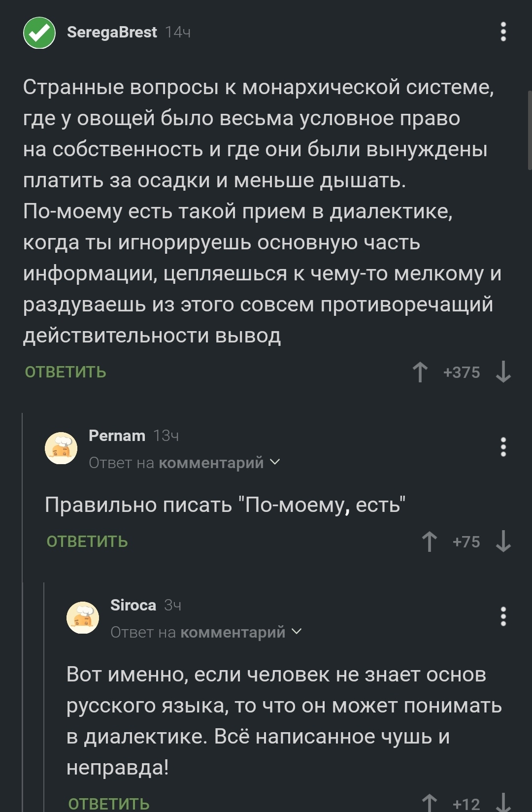532x812 pixels.
Task: Open Pernam username profile link
Action: pos(117,436)
